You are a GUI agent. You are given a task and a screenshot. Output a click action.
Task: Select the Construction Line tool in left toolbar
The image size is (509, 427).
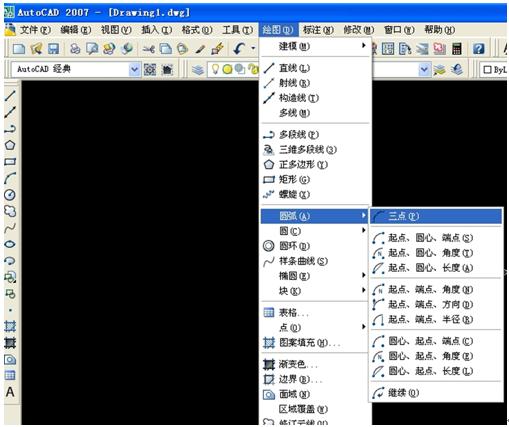10,112
